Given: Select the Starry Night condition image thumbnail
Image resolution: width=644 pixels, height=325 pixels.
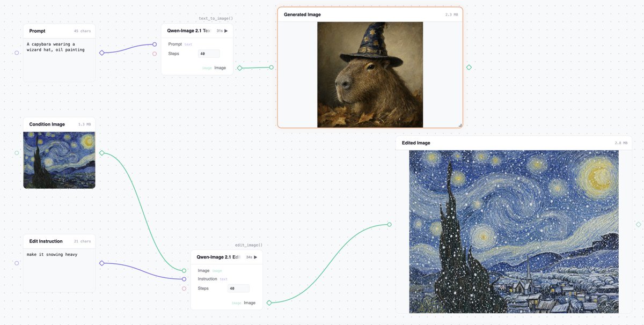Looking at the screenshot, I should pyautogui.click(x=59, y=160).
